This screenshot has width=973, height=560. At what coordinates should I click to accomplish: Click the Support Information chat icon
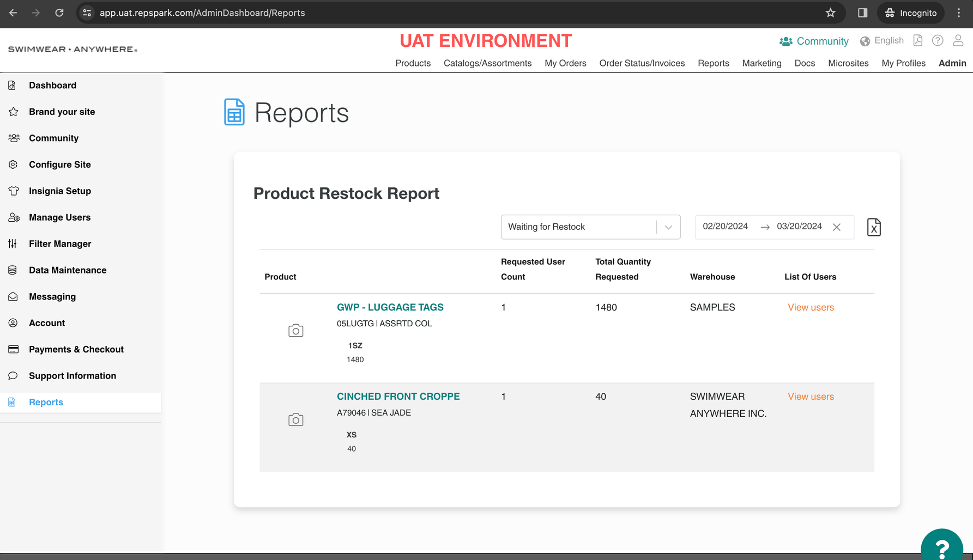tap(13, 376)
